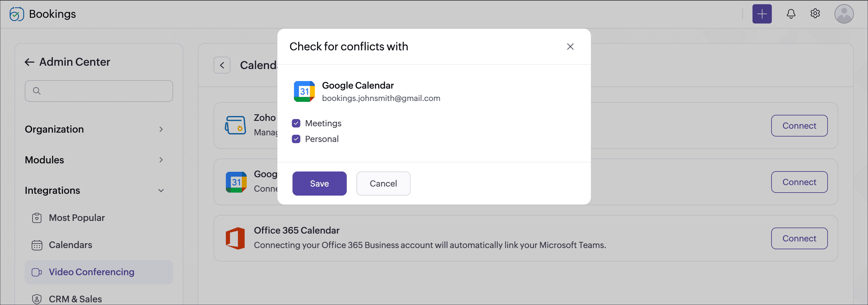Select Video Conferencing in the sidebar

[x=98, y=272]
